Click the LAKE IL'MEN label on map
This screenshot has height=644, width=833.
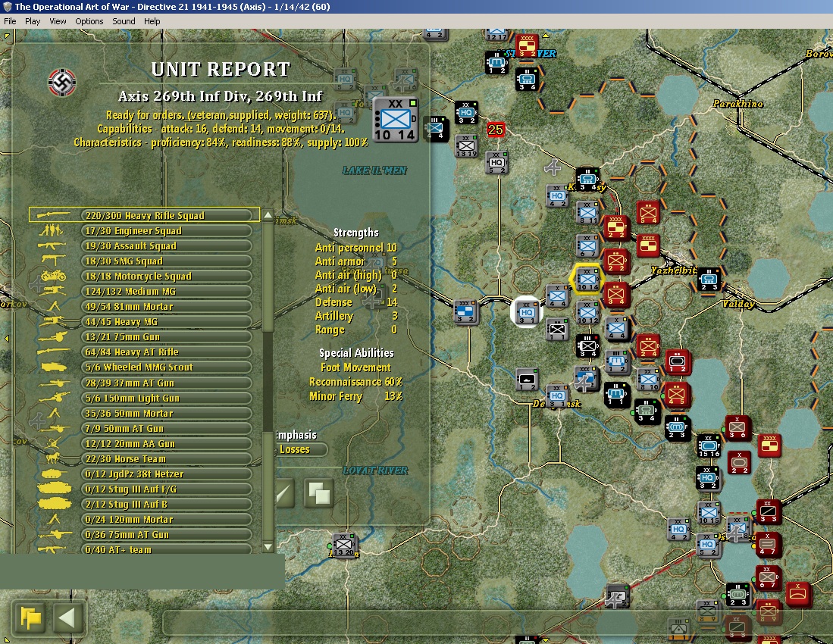(374, 170)
